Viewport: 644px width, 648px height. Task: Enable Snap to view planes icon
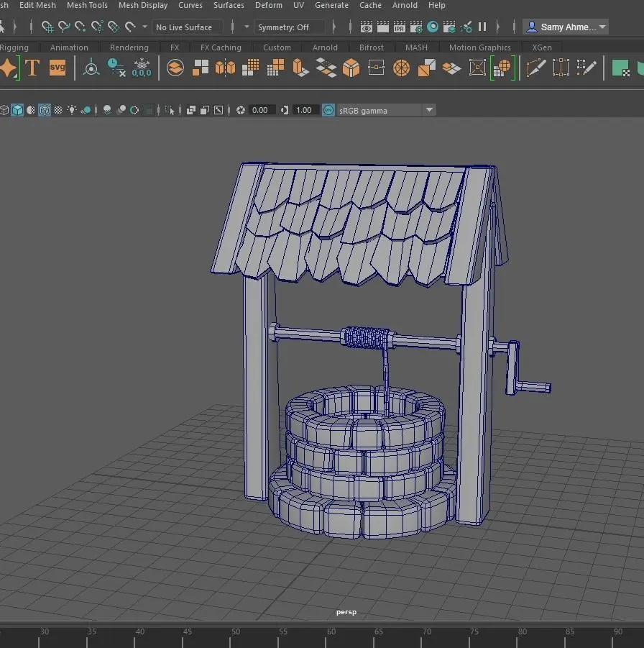113,27
